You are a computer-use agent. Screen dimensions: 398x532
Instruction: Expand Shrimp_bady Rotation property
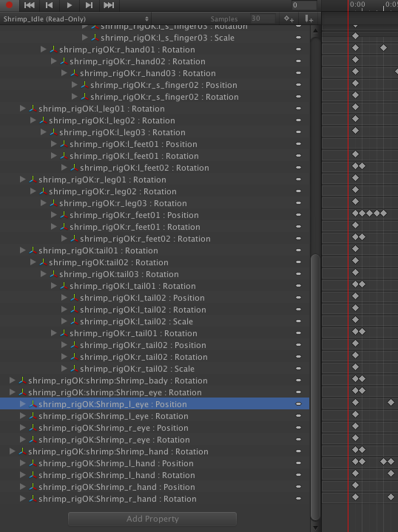13,380
